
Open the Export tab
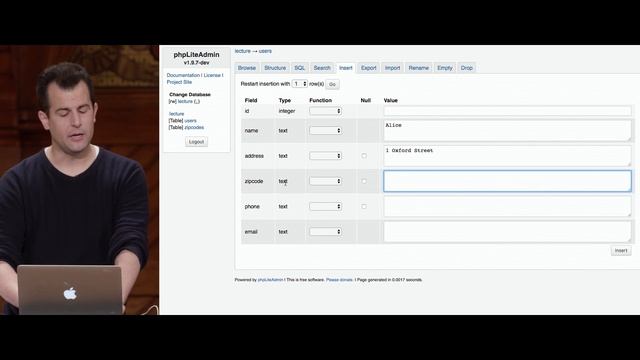tap(369, 68)
